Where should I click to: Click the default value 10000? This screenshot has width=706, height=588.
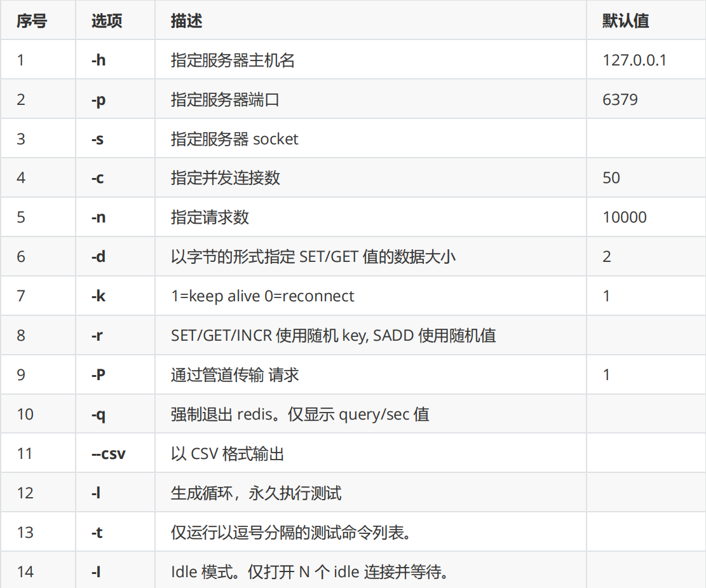[x=625, y=217]
